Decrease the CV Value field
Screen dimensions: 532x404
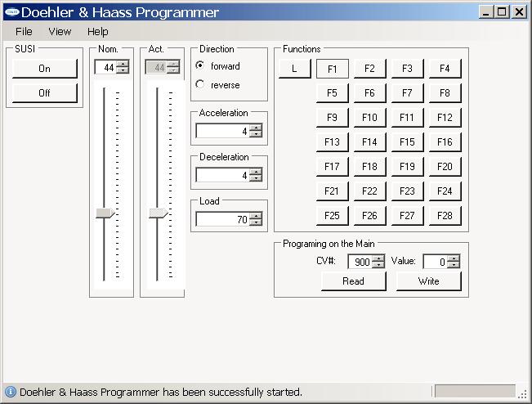(x=454, y=265)
